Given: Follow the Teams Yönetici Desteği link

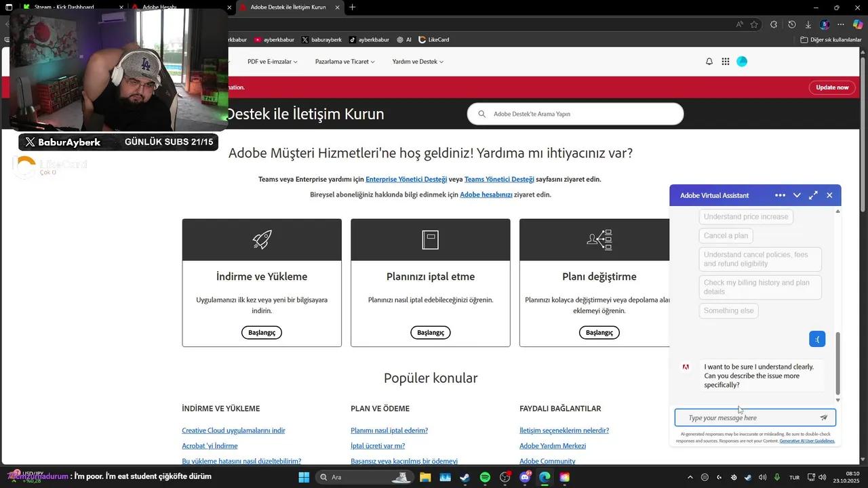Looking at the screenshot, I should tap(499, 179).
